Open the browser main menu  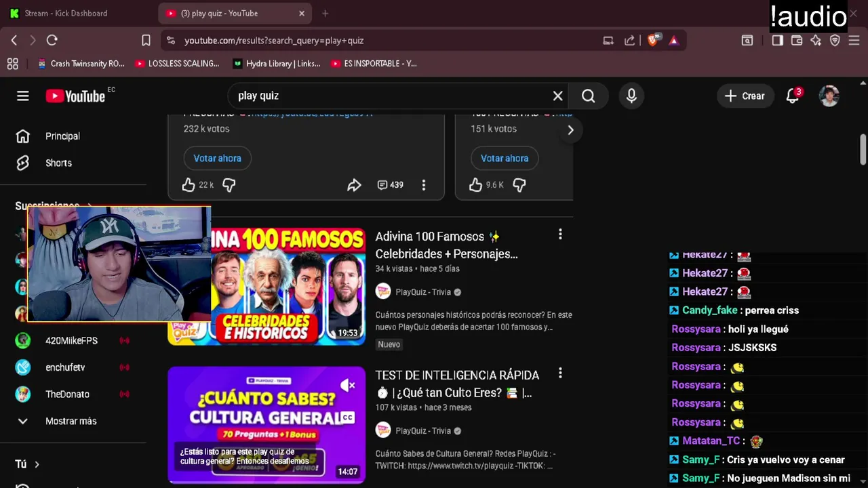pos(854,41)
